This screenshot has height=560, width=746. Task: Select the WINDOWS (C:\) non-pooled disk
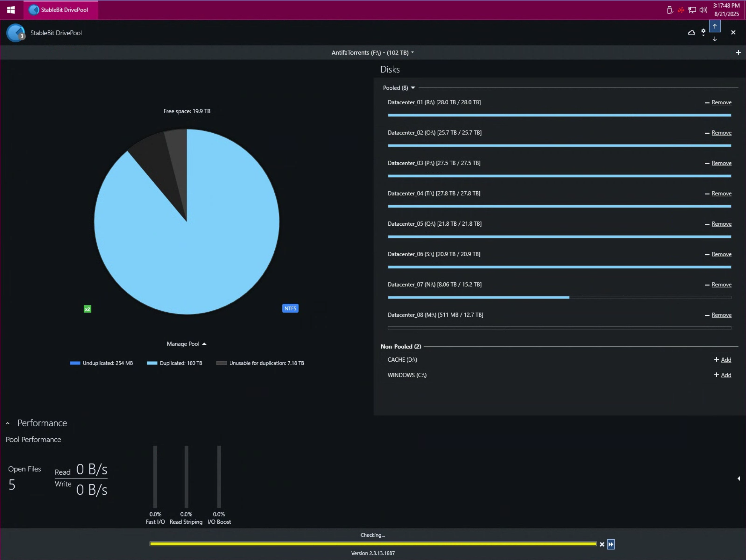click(407, 375)
